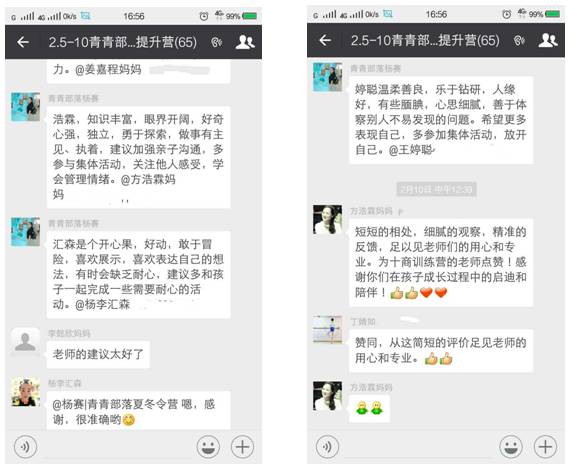Tap earpiece mode icon in right header
Screen dimensions: 573x466
(x=519, y=41)
